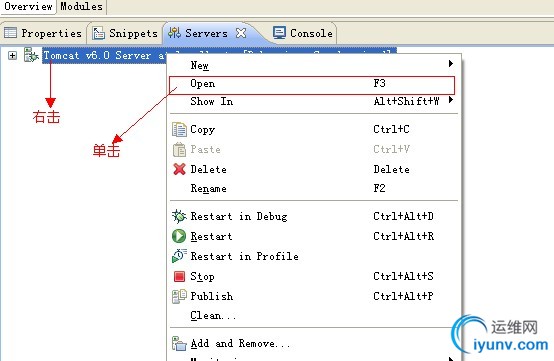
Task: Click the arrow beside New
Action: (450, 64)
